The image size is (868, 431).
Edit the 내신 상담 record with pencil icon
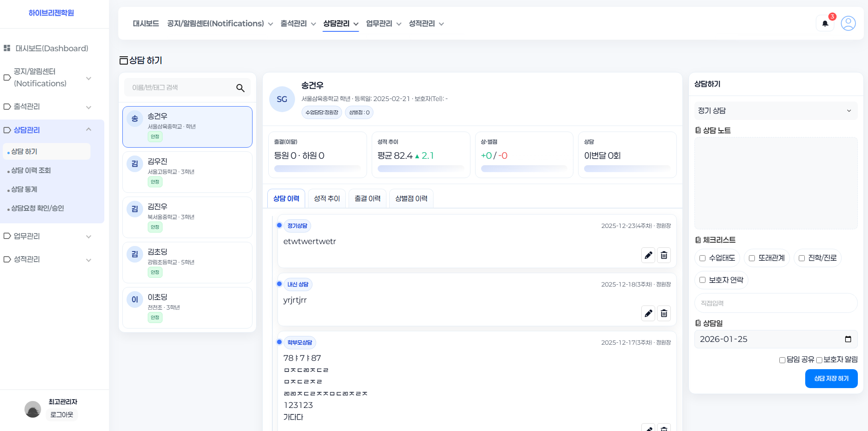(648, 313)
